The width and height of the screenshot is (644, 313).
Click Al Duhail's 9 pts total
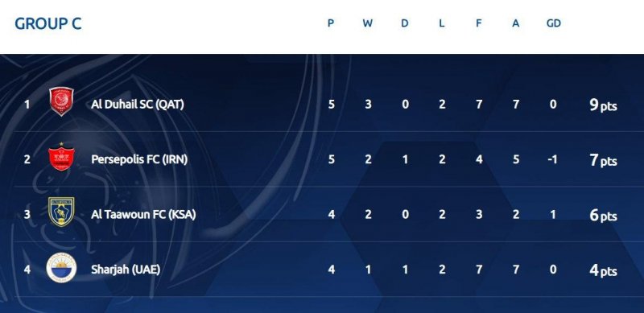(x=603, y=105)
